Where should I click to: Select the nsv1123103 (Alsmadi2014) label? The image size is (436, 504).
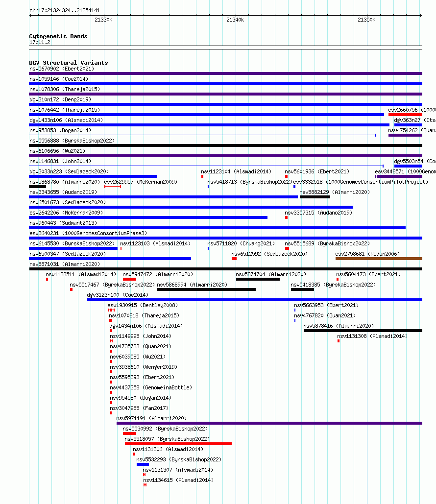(155, 243)
